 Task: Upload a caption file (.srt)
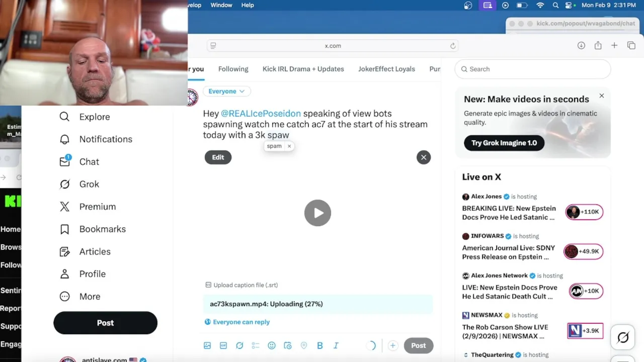coord(242,285)
